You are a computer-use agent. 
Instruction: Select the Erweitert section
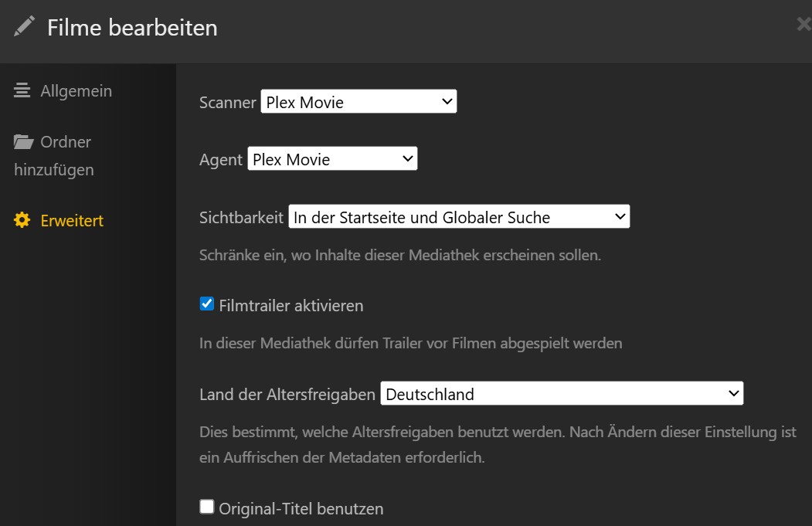tap(59, 221)
